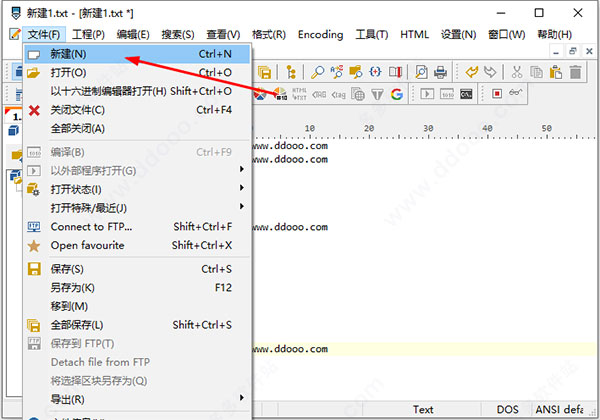600x420 pixels.
Task: Click the Copy toolbar icon
Action: point(536,72)
